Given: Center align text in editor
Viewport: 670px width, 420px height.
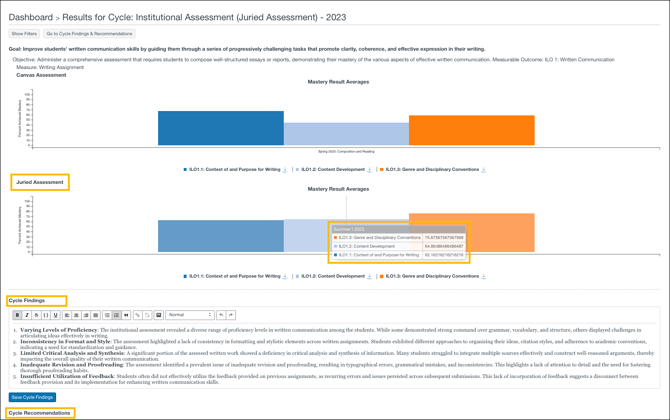Looking at the screenshot, I should point(76,315).
